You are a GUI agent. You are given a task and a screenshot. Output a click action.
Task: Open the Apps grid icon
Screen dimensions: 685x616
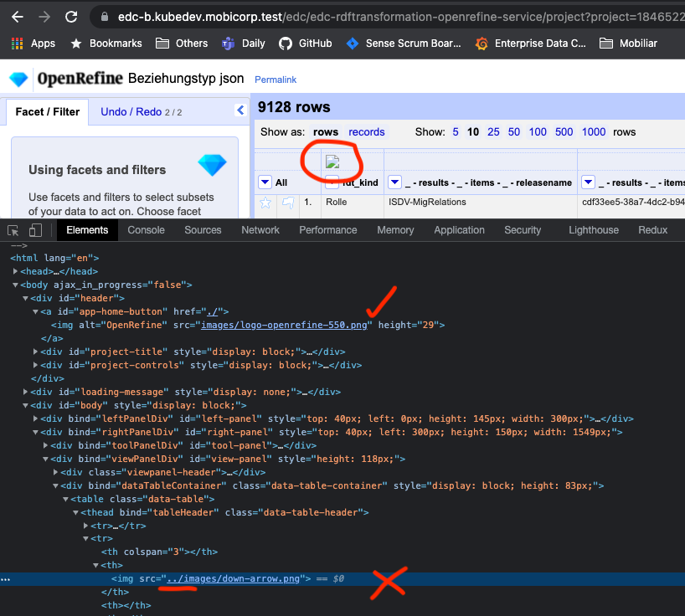point(17,44)
